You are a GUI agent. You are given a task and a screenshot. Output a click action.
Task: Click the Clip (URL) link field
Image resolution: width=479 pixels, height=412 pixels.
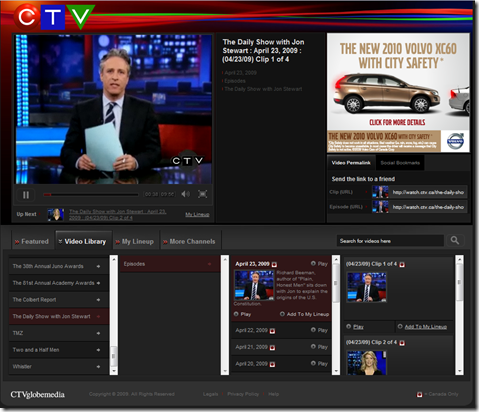428,192
